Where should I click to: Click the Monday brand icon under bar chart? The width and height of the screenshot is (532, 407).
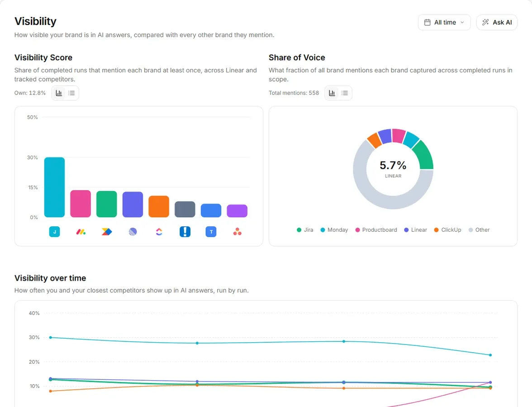[x=81, y=232]
